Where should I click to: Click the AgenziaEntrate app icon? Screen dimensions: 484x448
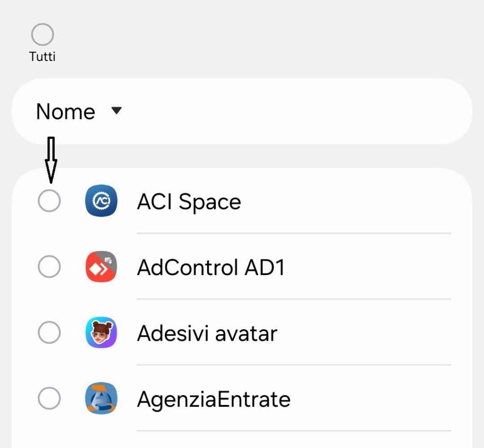[x=100, y=398]
